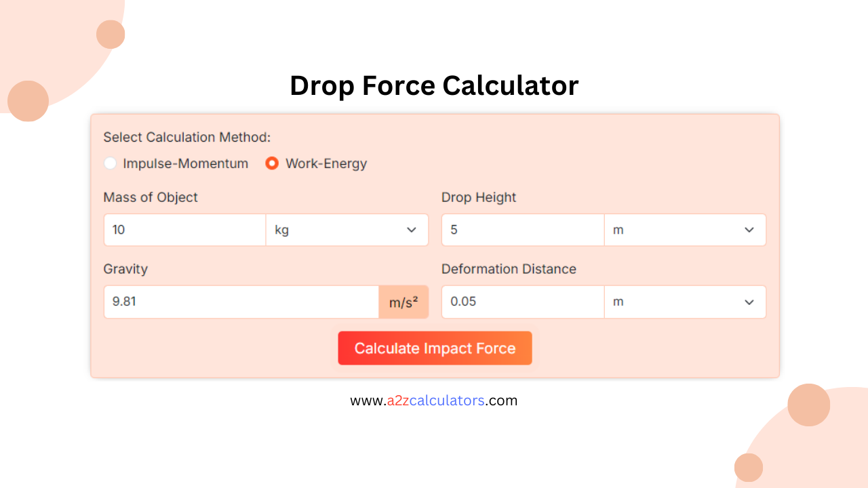
Task: Click inside the Mass of Object value field
Action: pyautogui.click(x=184, y=230)
